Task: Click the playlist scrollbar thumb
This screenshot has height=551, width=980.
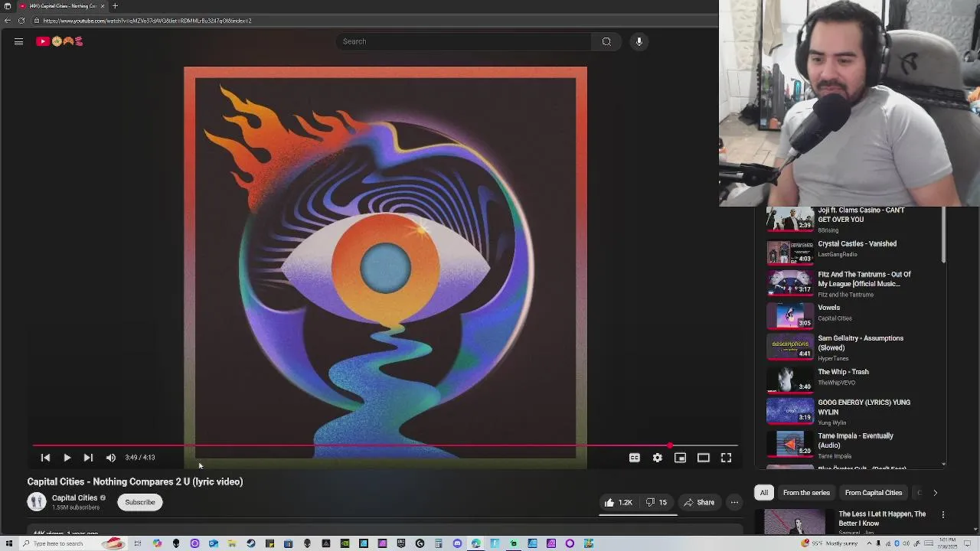Action: [943, 235]
